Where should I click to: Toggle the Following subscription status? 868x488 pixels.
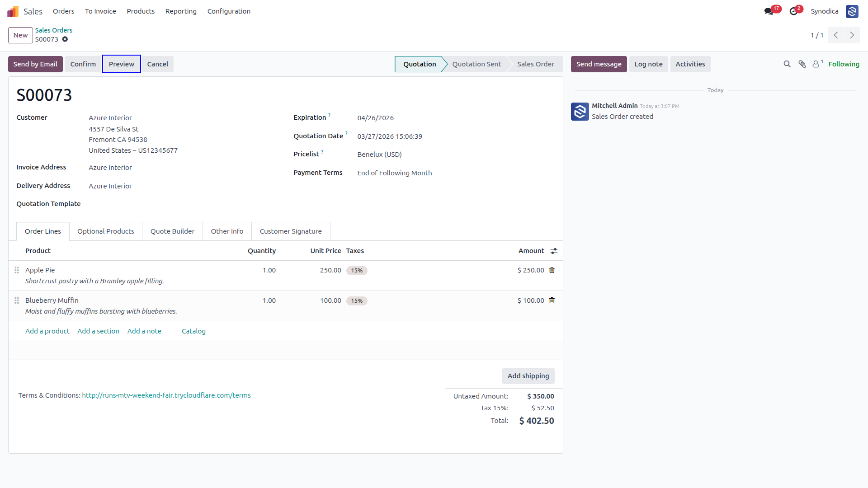(x=844, y=64)
